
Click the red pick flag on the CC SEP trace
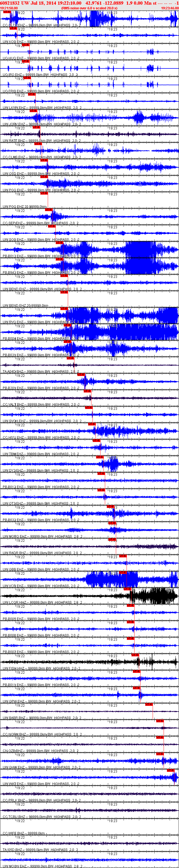coord(48,210)
